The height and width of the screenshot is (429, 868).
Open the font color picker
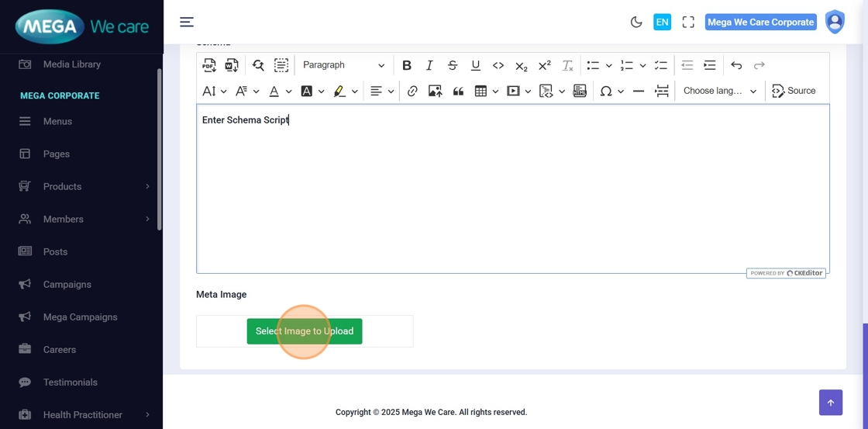(274, 92)
